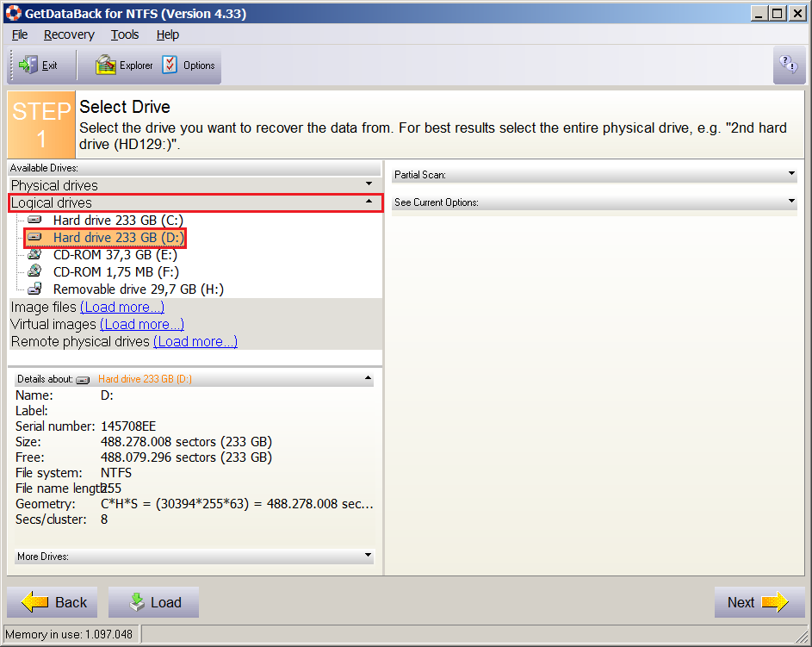
Task: Collapse the Logical drives section
Action: pyautogui.click(x=369, y=202)
